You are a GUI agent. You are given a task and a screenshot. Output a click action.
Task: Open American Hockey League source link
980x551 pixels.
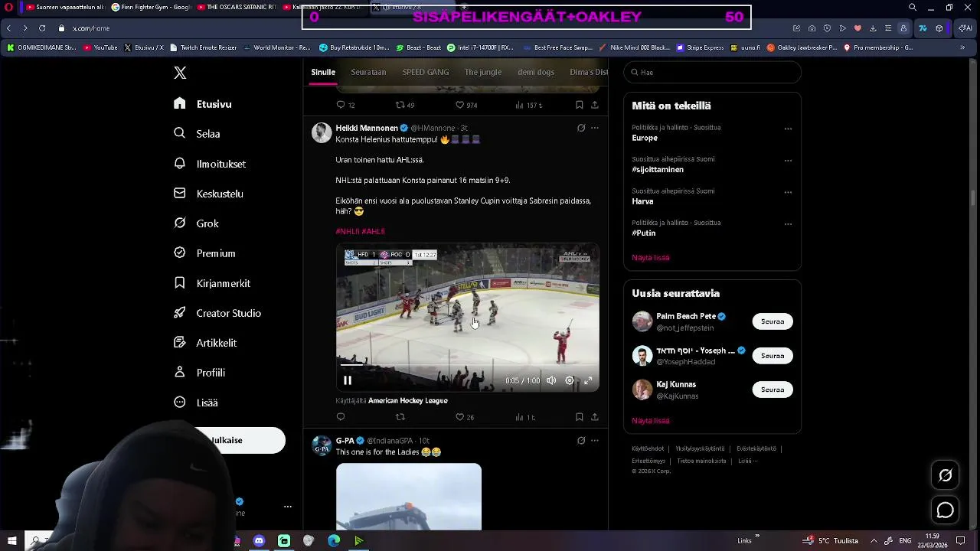pyautogui.click(x=407, y=400)
